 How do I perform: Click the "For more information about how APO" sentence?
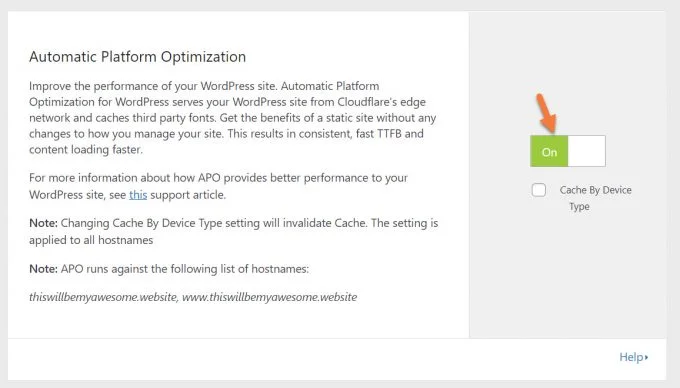[219, 186]
